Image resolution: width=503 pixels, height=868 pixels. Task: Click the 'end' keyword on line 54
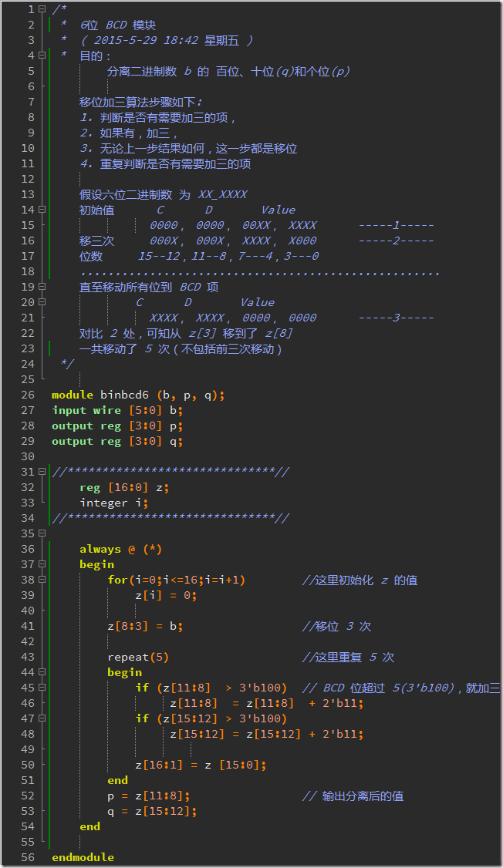click(x=89, y=826)
